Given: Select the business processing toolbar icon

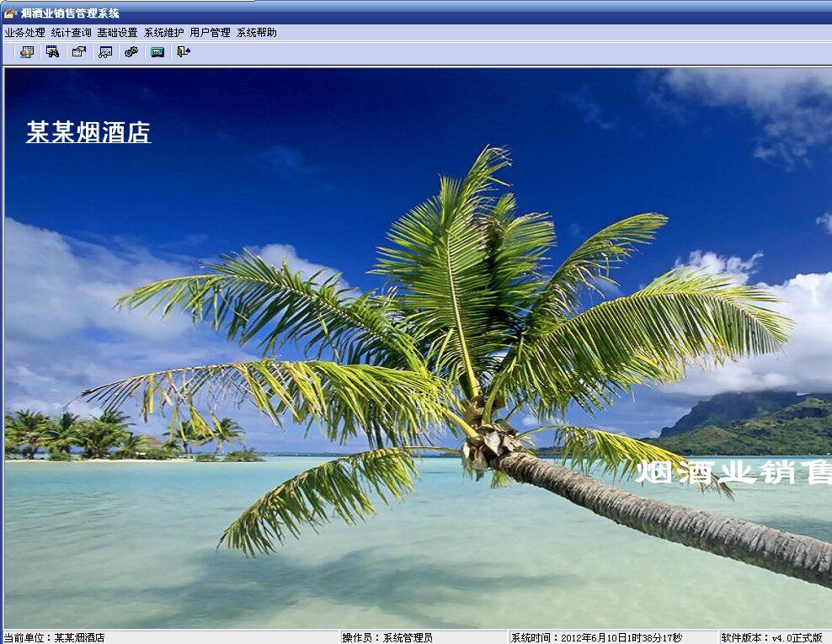Looking at the screenshot, I should [x=25, y=52].
